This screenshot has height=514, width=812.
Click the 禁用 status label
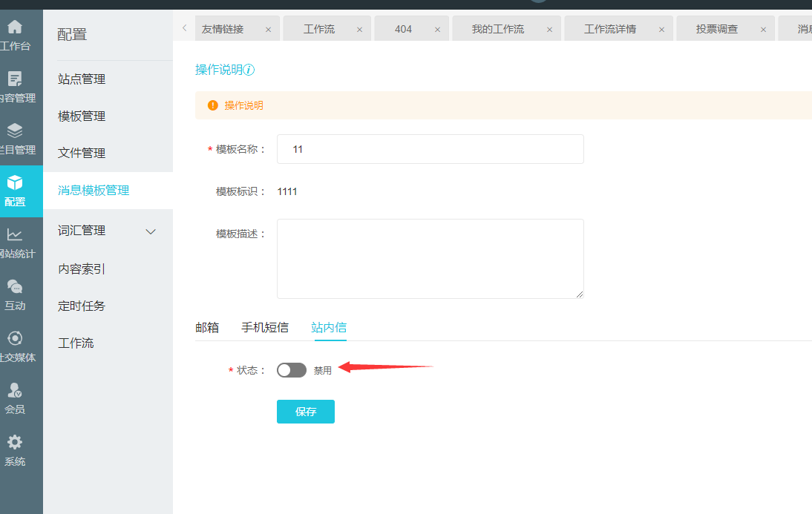tap(323, 371)
